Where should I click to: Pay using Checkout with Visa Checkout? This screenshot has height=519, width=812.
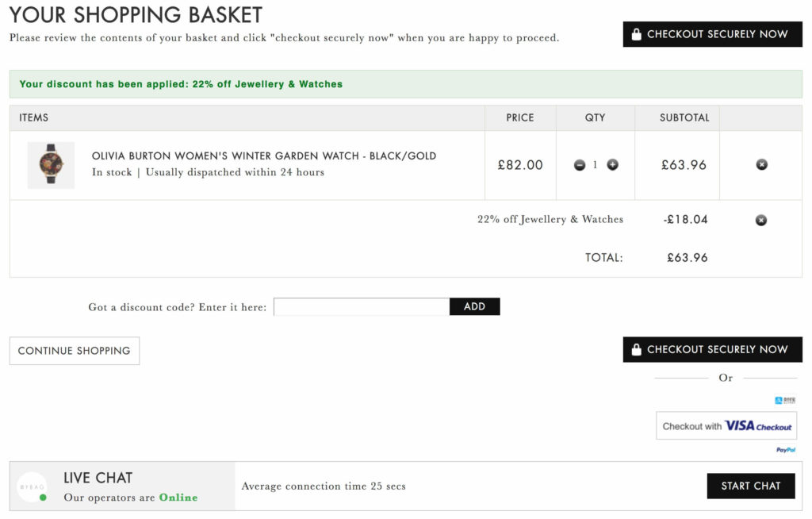click(726, 426)
